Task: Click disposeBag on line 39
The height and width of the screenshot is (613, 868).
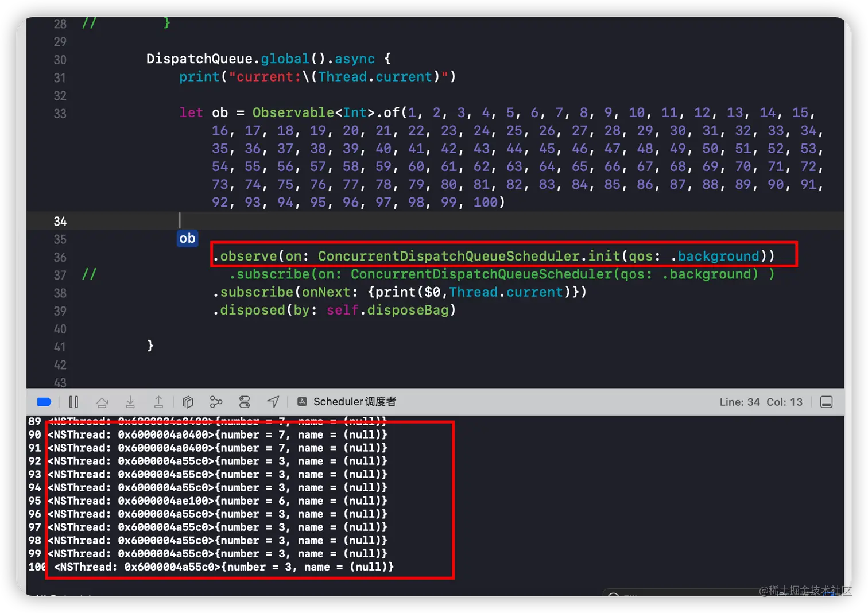Action: [408, 310]
